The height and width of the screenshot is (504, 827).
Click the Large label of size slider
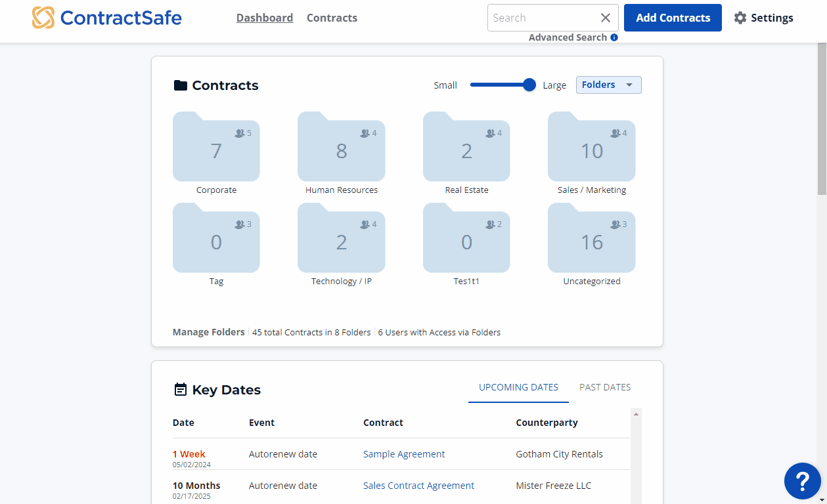[x=554, y=85]
